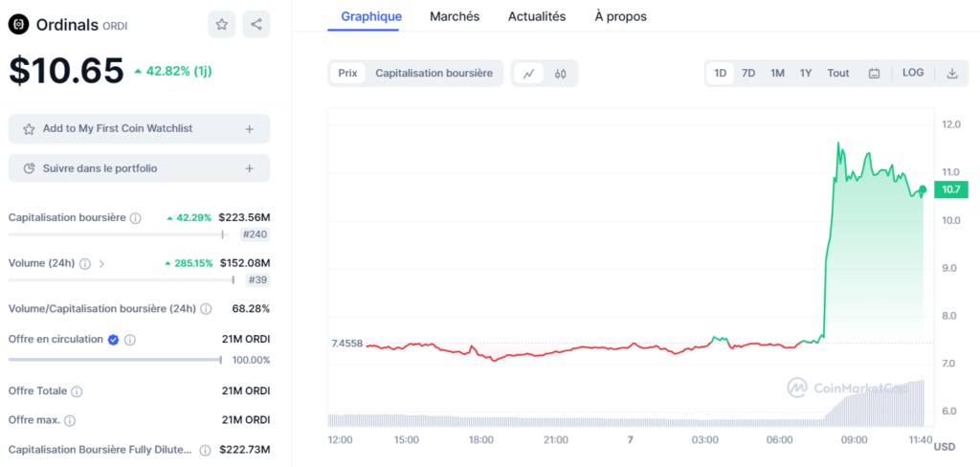Image resolution: width=980 pixels, height=467 pixels.
Task: Select 7D time range
Action: pyautogui.click(x=748, y=73)
